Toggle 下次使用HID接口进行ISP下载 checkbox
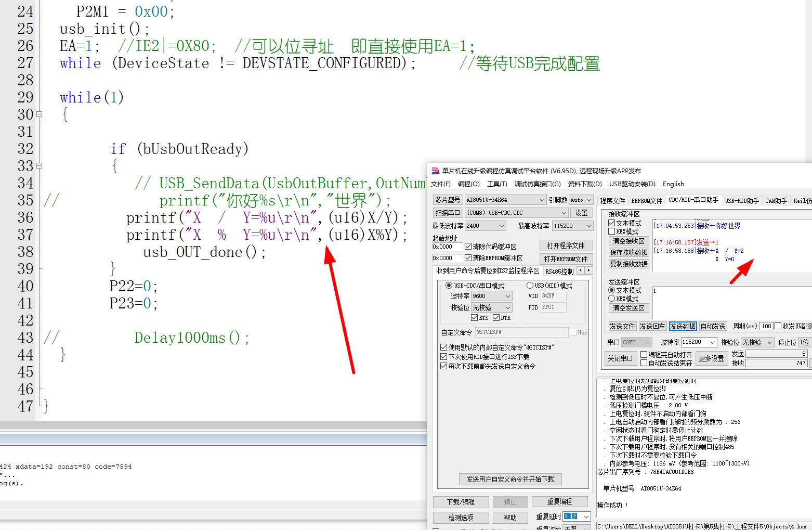 click(x=443, y=357)
